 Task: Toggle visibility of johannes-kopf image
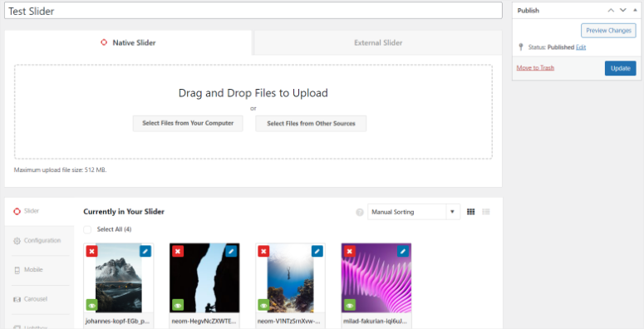[x=91, y=305]
